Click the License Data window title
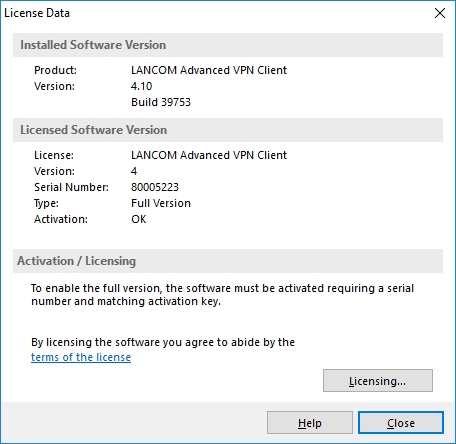The height and width of the screenshot is (444, 456). pos(37,13)
